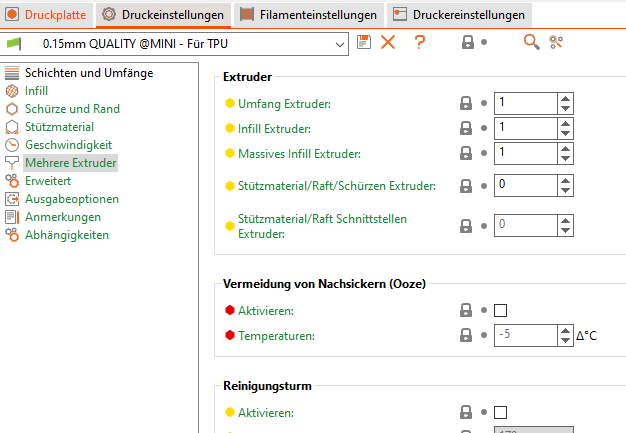Toggle the Reinigungsturm Aktivieren checkbox
This screenshot has height=433, width=626.
[501, 412]
